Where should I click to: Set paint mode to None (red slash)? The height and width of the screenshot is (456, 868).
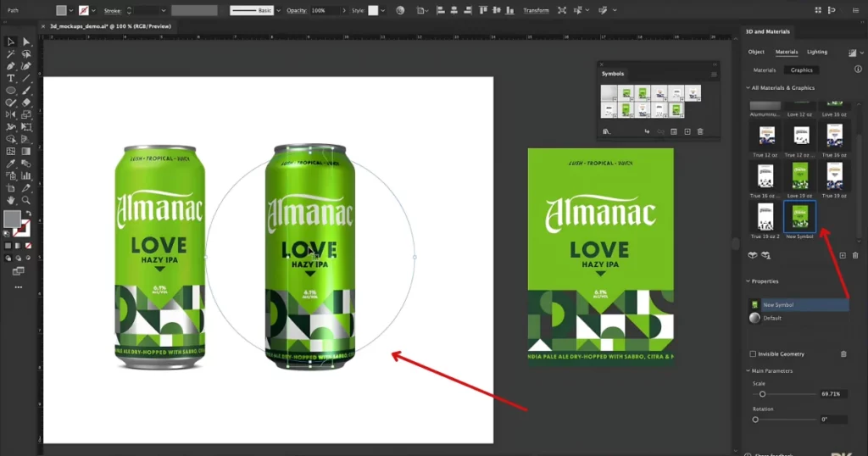point(28,246)
